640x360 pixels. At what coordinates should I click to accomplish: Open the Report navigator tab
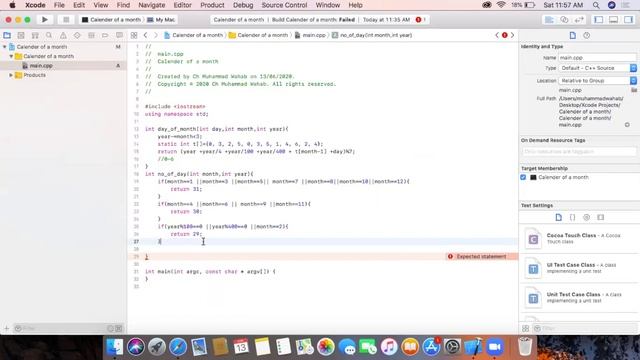point(119,36)
